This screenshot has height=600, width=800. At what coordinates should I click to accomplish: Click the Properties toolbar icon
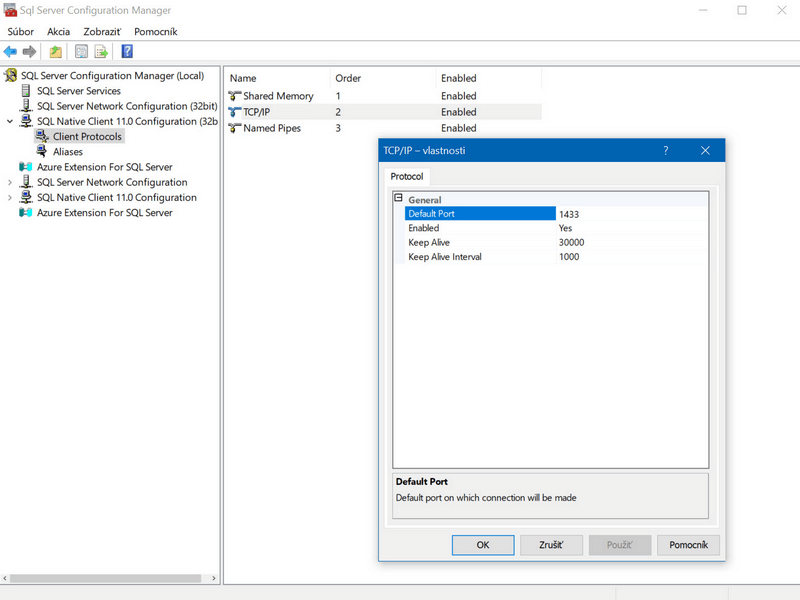tap(82, 52)
